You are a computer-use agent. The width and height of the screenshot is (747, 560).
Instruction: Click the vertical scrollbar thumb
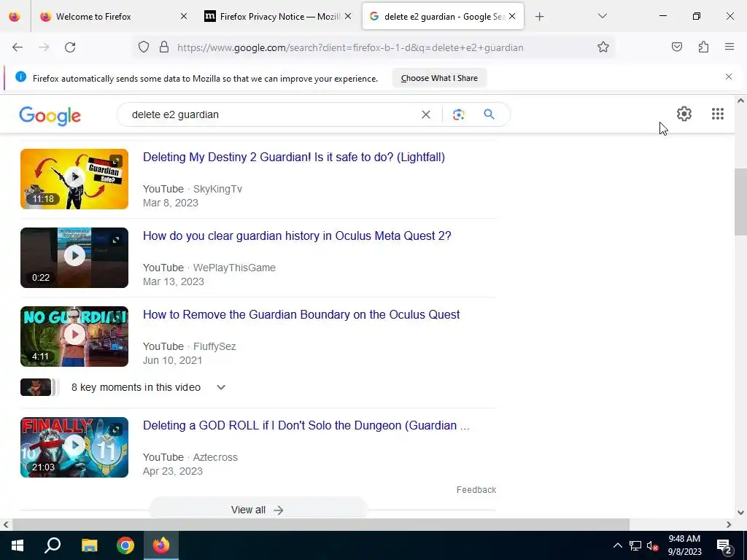tap(740, 202)
